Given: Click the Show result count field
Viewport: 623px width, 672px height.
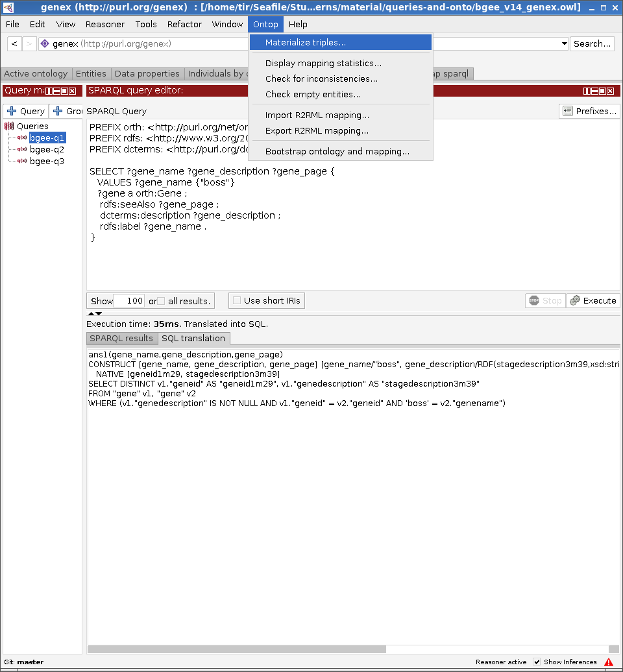Looking at the screenshot, I should click(x=128, y=301).
